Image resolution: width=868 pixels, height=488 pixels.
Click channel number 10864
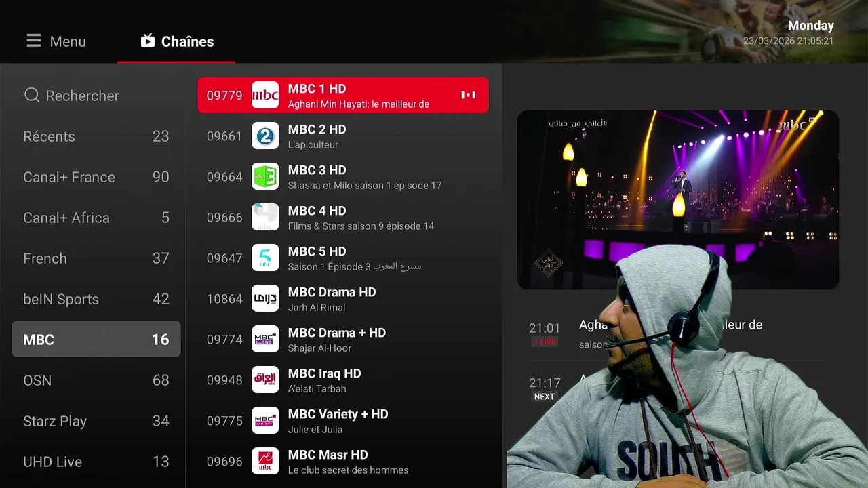tap(224, 299)
